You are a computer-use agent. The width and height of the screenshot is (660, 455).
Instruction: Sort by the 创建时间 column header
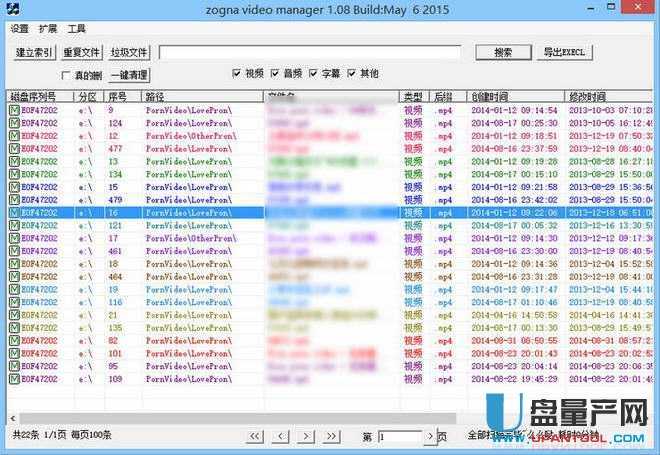(x=516, y=97)
